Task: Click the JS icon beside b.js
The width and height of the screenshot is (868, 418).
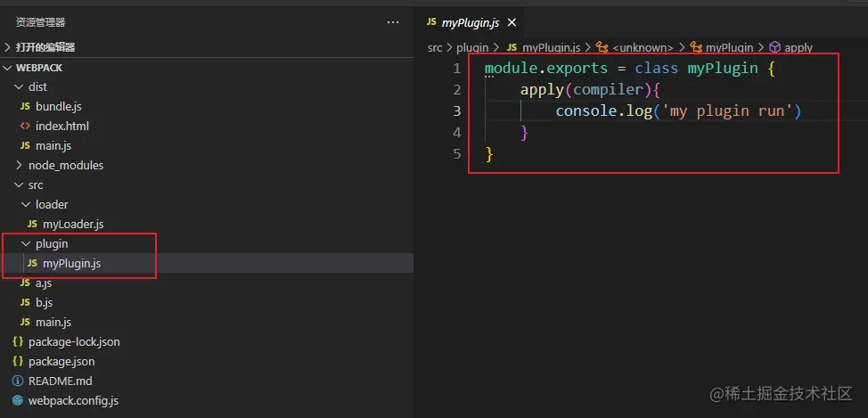Action: (x=25, y=303)
